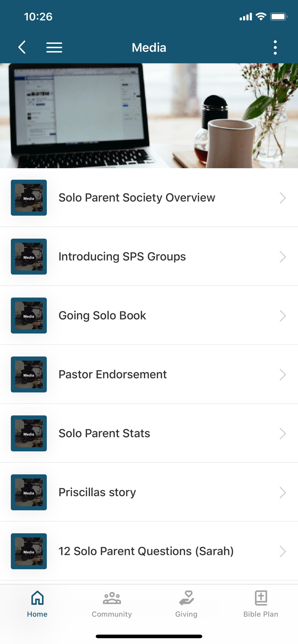Image resolution: width=298 pixels, height=644 pixels.
Task: Open Introducing SPS Groups item
Action: tap(122, 257)
